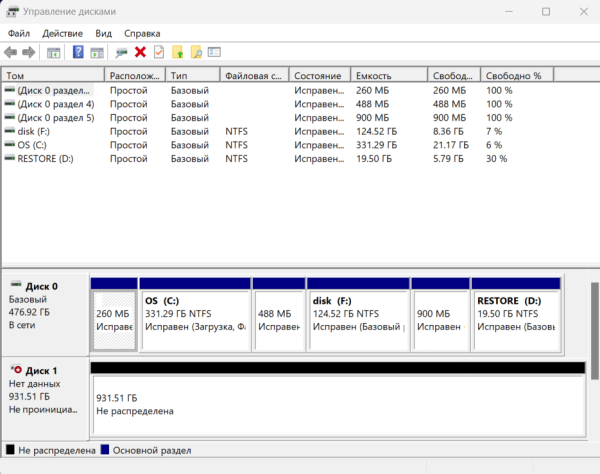
Task: Select disk (F:) partition block in Disk 0
Action: tap(357, 318)
